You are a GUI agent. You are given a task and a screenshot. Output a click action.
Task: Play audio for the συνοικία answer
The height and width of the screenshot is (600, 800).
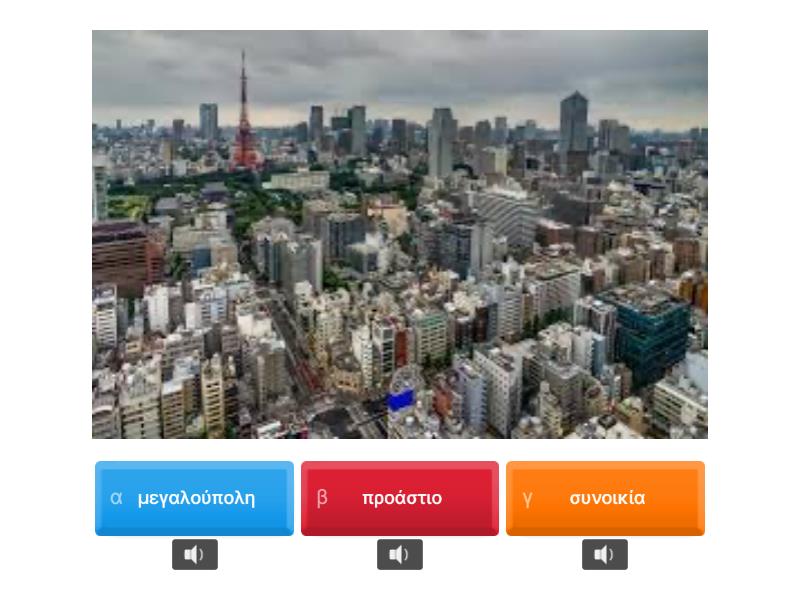click(x=605, y=554)
